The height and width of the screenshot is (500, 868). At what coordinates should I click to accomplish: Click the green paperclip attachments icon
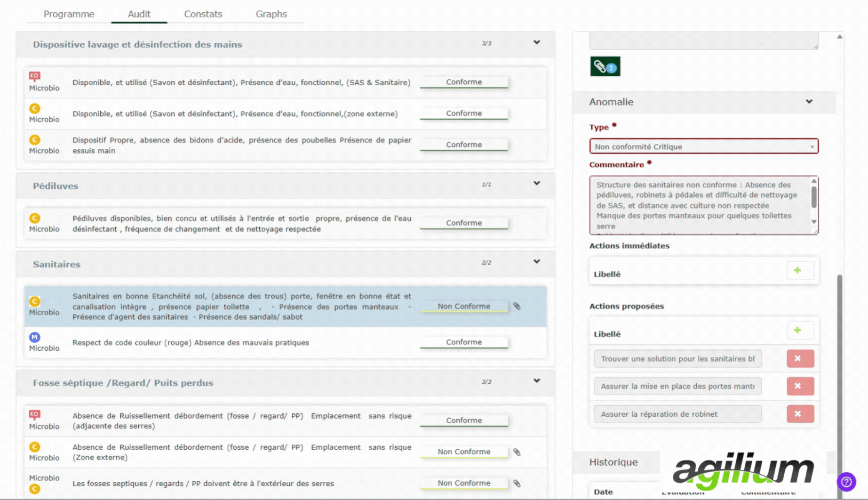(605, 67)
